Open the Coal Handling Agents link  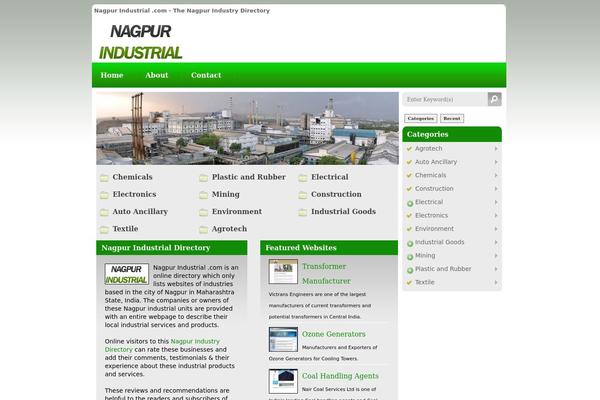point(340,376)
